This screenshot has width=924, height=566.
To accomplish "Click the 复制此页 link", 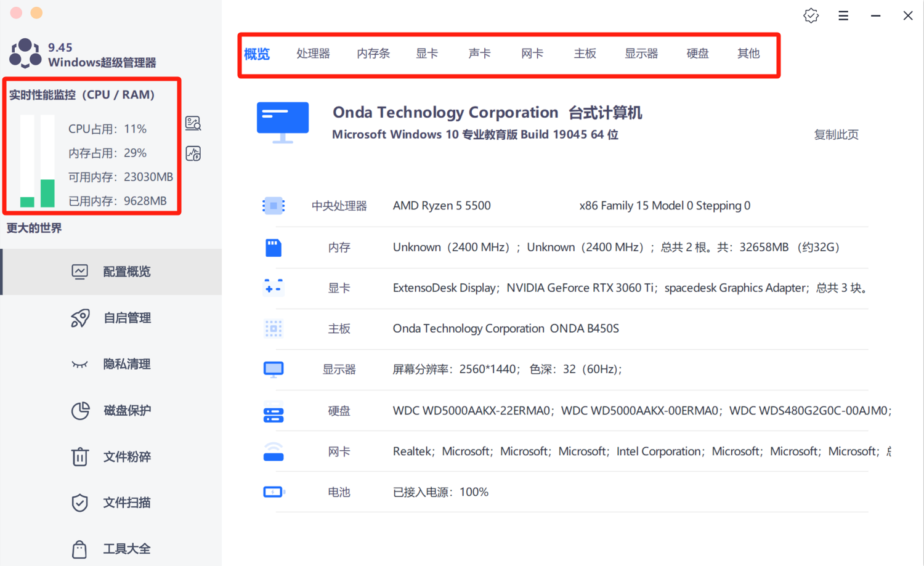I will tap(836, 135).
